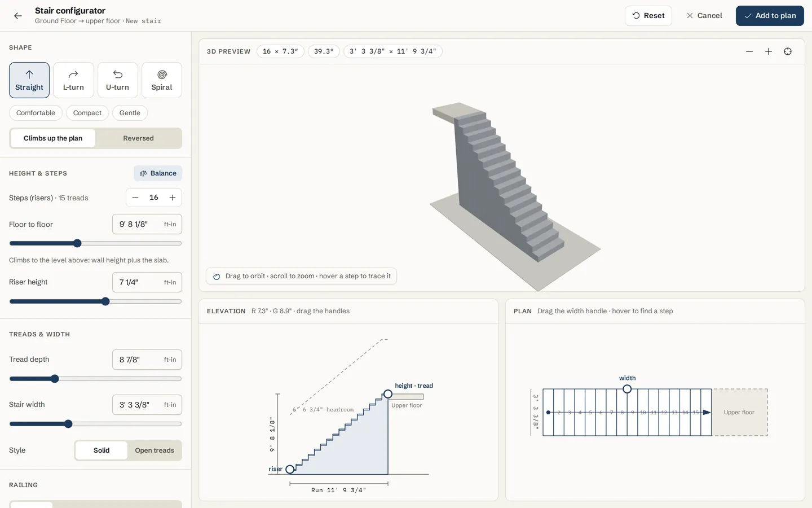Image resolution: width=812 pixels, height=508 pixels.
Task: Click the 16 × 7.3" badge
Action: click(280, 51)
